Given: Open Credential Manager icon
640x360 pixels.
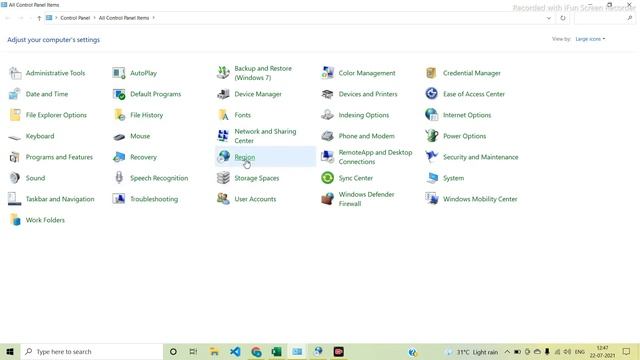Looking at the screenshot, I should point(432,73).
